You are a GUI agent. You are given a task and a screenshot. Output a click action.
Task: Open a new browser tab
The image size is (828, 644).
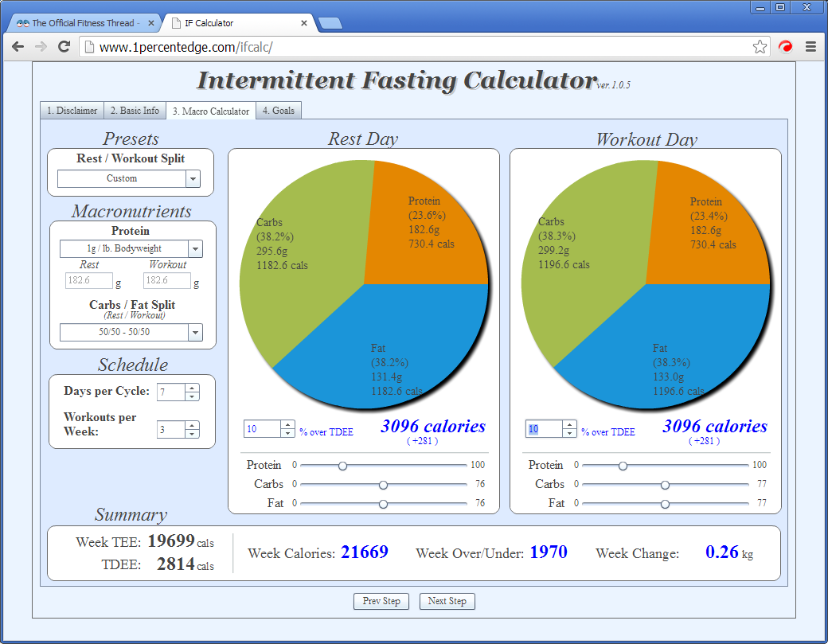tap(330, 23)
